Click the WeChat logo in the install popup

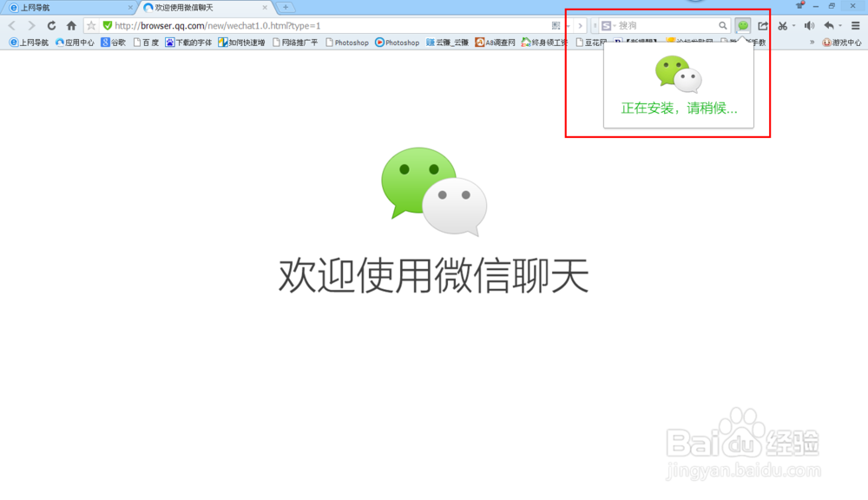[x=678, y=74]
